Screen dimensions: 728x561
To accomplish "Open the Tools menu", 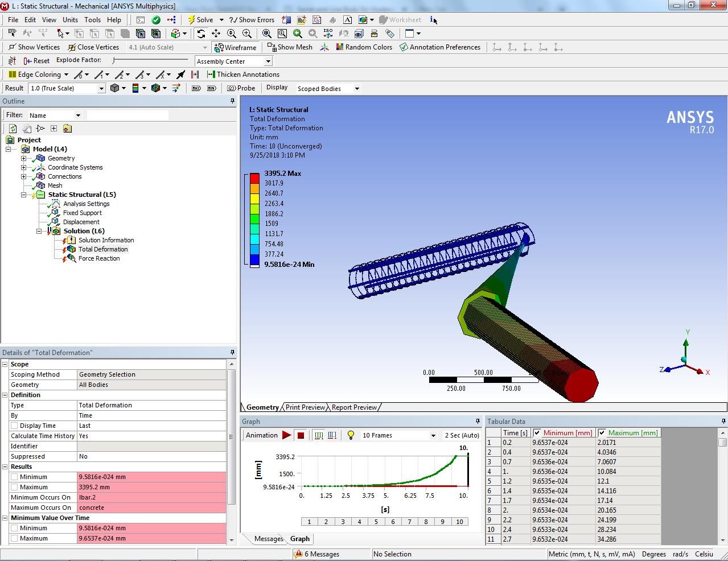I will tap(92, 20).
